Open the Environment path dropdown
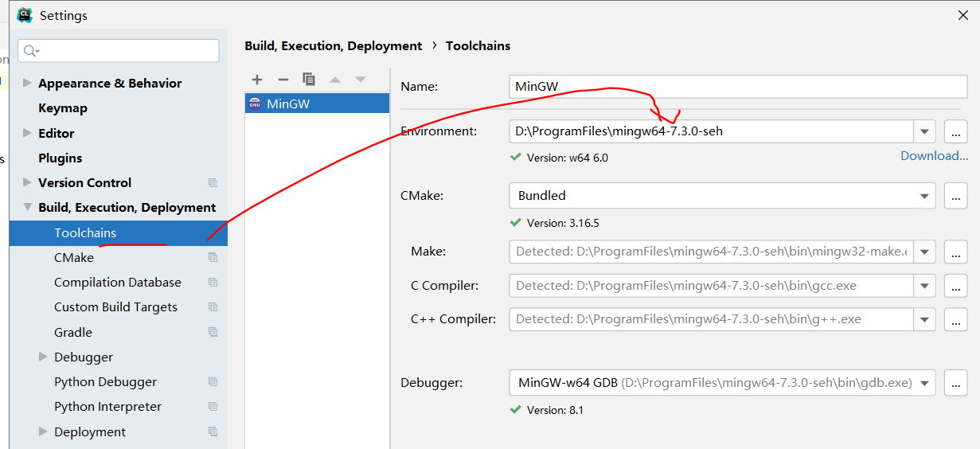Viewport: 980px width, 449px height. point(924,131)
